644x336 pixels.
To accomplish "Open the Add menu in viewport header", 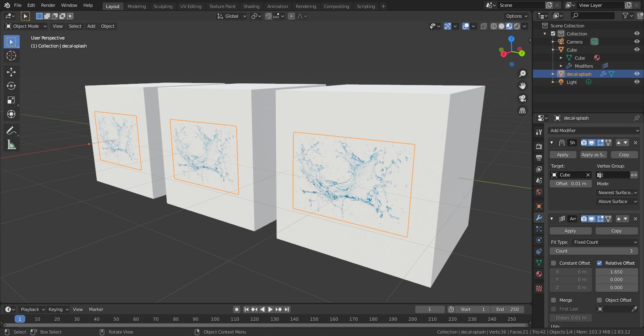I will pos(91,26).
